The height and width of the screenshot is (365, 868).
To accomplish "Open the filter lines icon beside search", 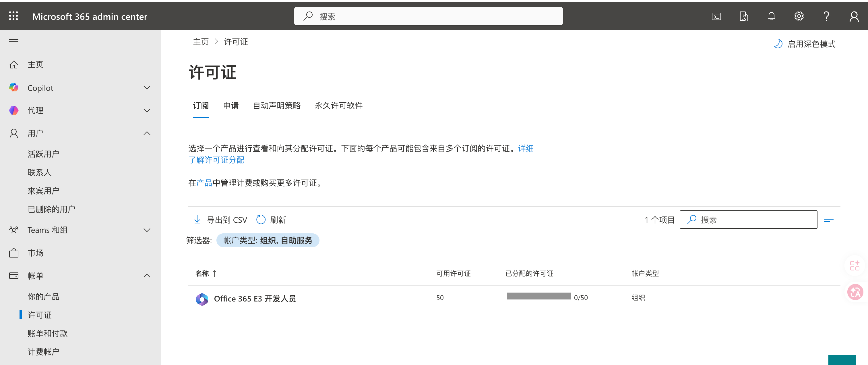I will point(829,220).
